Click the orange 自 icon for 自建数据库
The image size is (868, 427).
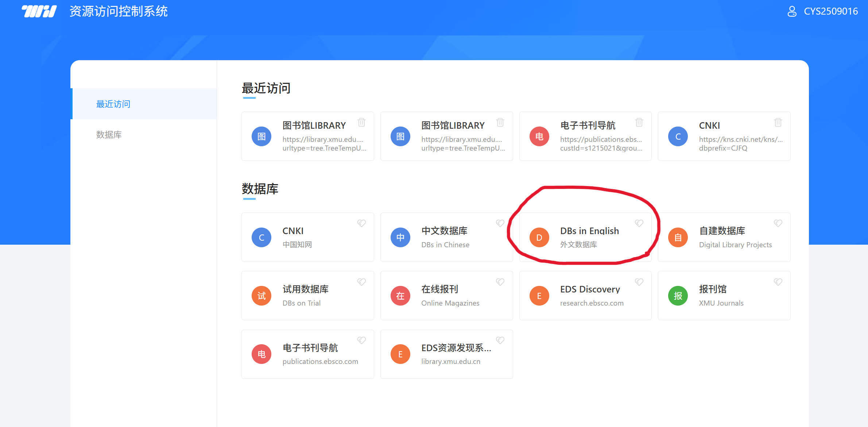678,237
